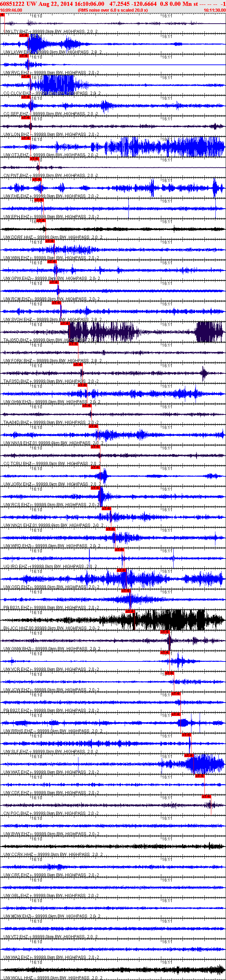Click the red pick flag on the UW LTY trace

[2, 15]
